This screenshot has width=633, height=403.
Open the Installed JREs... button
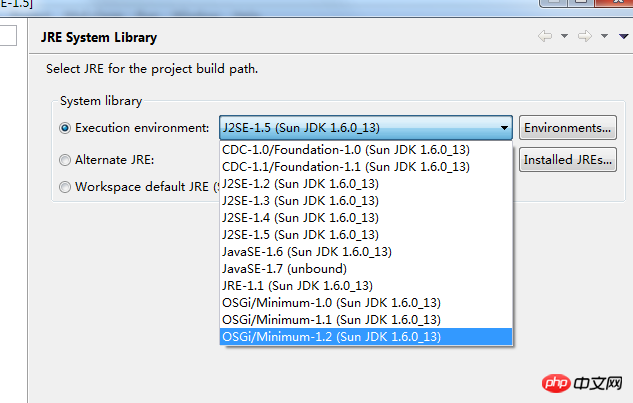click(568, 160)
